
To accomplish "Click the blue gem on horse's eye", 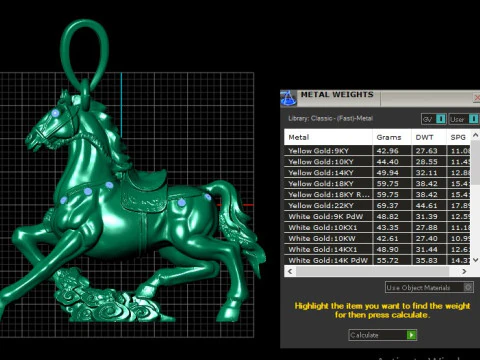I will point(55,113).
